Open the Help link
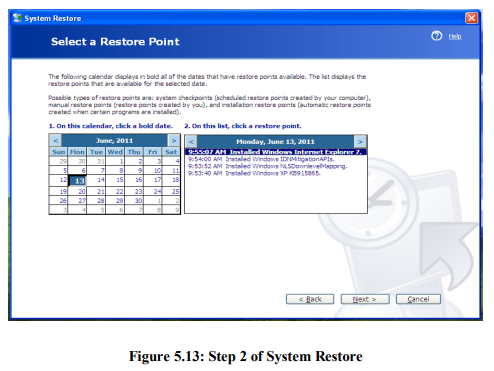The image size is (494, 371). point(455,36)
